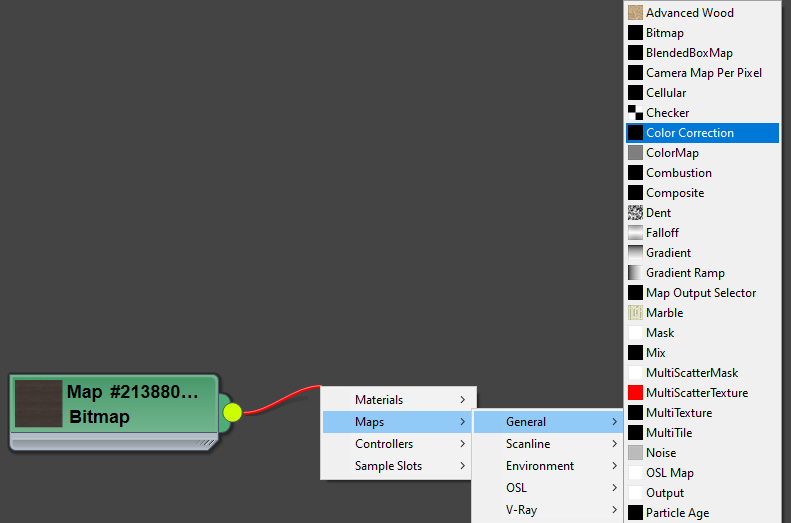Select the Dent map
Screen dimensions: 791x523
pyautogui.click(x=702, y=213)
